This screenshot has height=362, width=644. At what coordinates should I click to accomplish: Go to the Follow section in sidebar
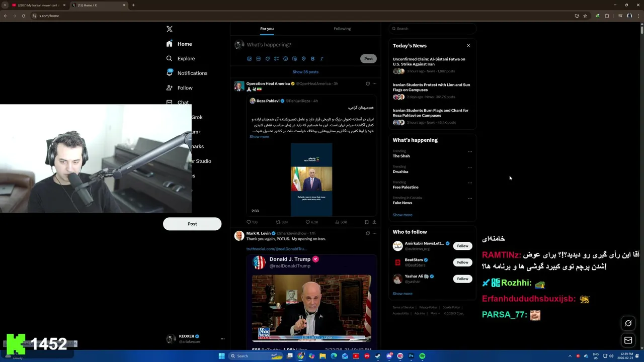pos(180,87)
